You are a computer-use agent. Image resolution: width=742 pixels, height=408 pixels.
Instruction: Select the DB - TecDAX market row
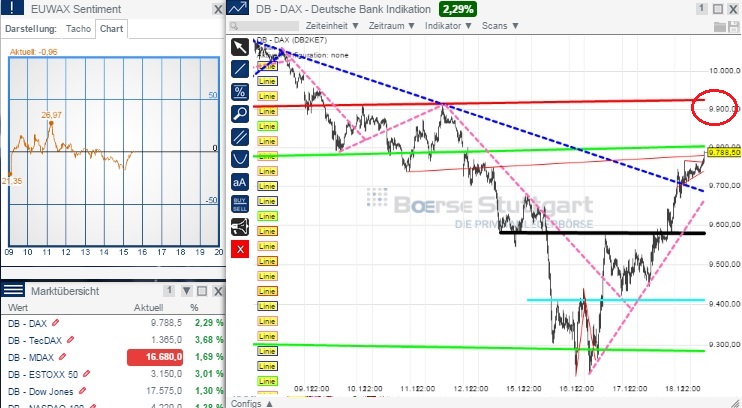(114, 340)
